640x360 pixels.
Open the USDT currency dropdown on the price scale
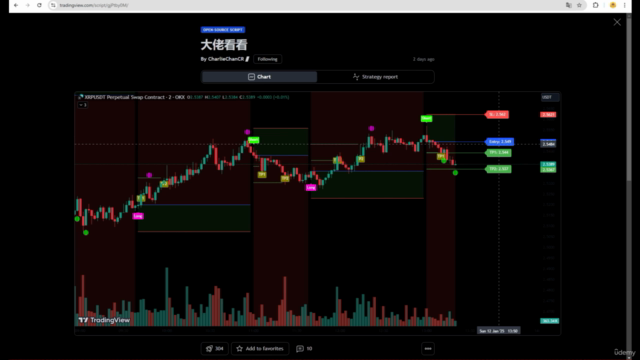(x=549, y=97)
